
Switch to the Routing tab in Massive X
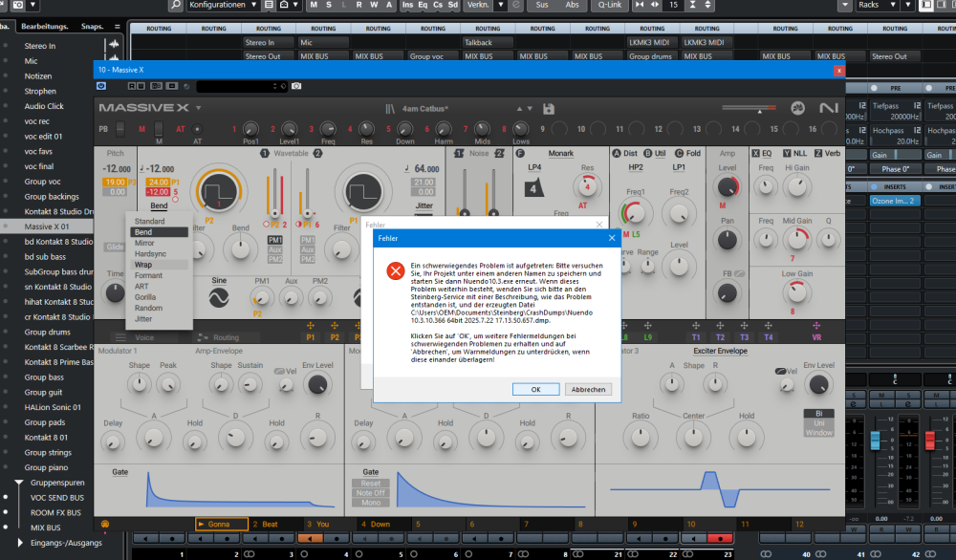point(227,337)
